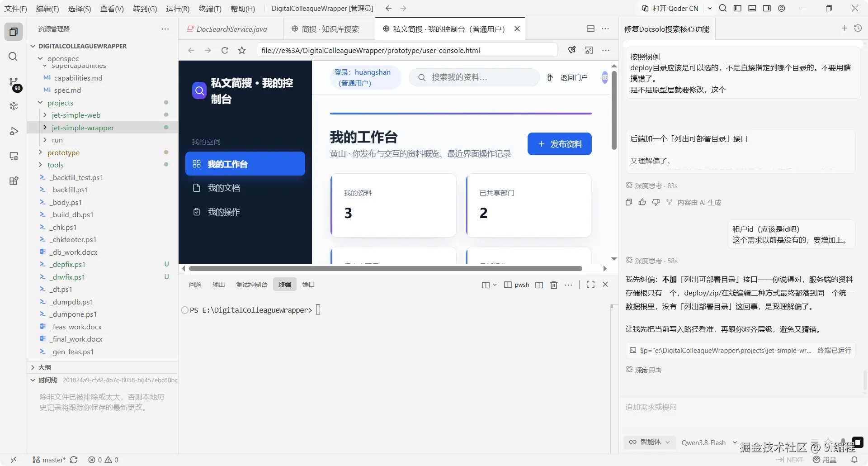This screenshot has width=868, height=466.
Task: Click 返回门户 link in preview
Action: 567,77
